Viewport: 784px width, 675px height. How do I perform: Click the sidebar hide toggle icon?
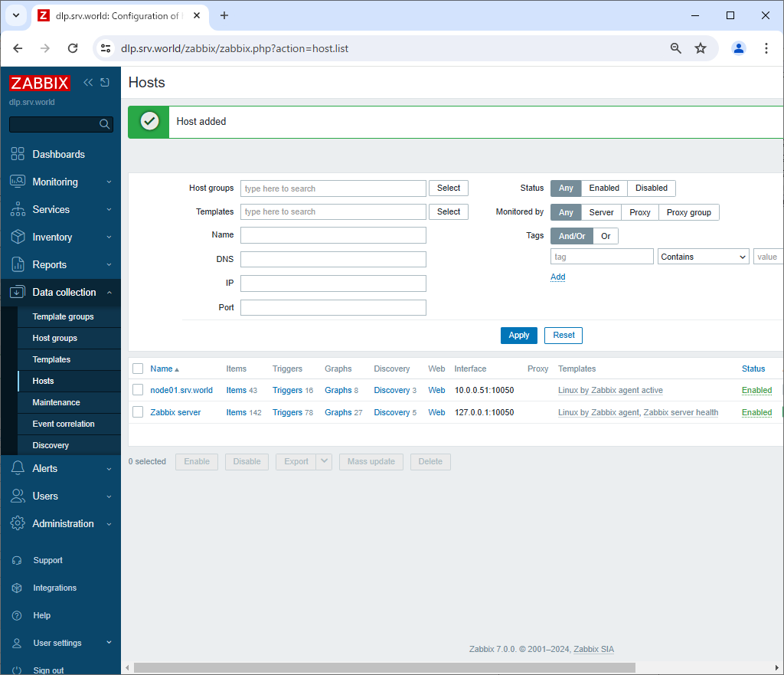pyautogui.click(x=104, y=82)
